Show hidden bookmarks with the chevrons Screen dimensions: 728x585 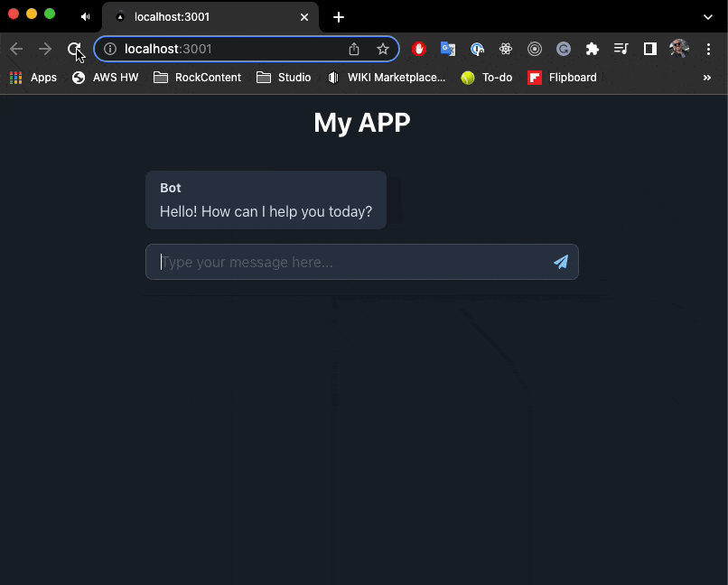(706, 78)
